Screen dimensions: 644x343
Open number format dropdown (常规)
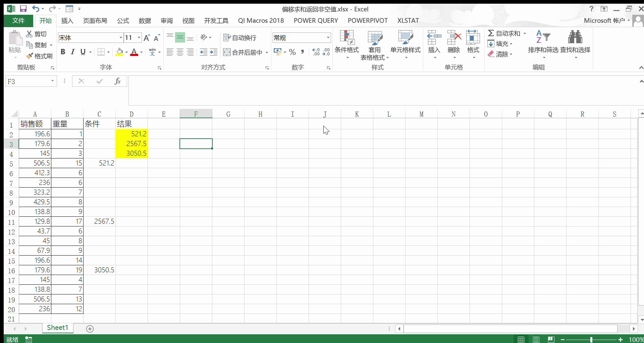328,38
